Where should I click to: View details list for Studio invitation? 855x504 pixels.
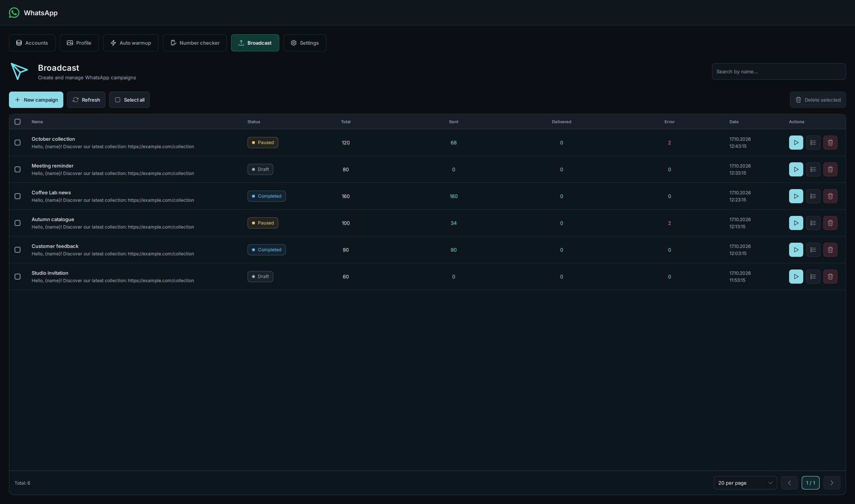pos(813,277)
